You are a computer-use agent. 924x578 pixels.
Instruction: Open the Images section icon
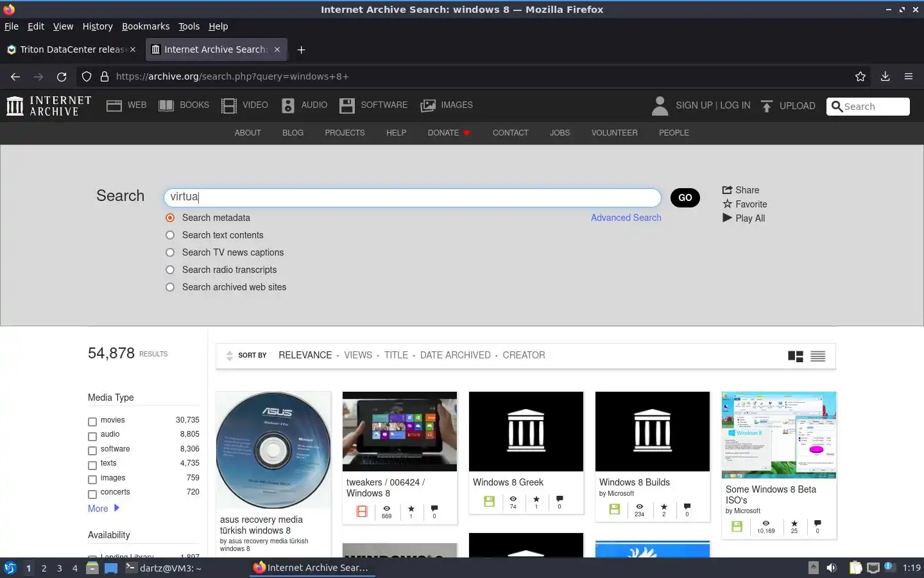point(428,105)
